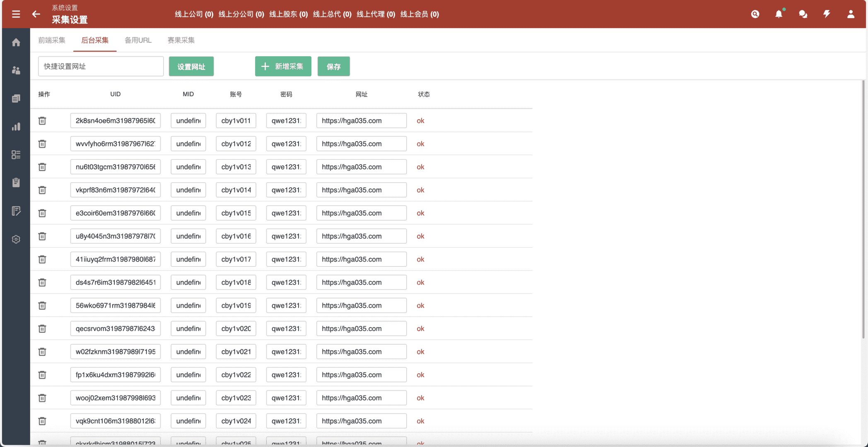Click the 新增采集 button

coord(283,67)
